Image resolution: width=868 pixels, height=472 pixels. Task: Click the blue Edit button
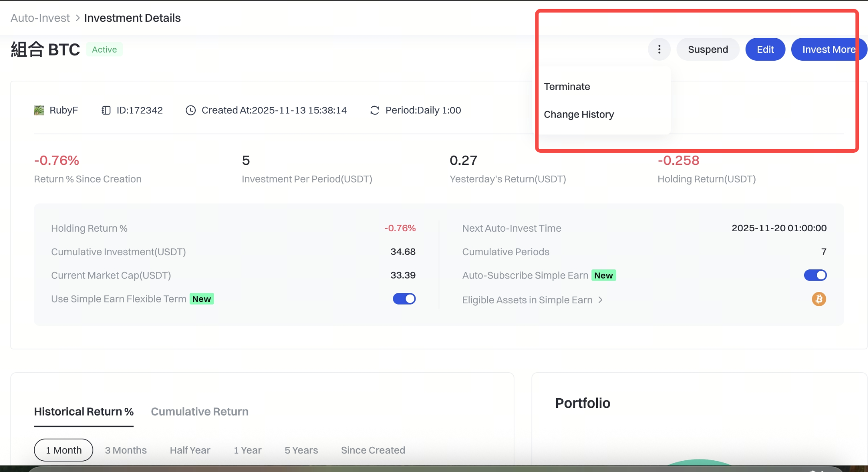pos(765,49)
